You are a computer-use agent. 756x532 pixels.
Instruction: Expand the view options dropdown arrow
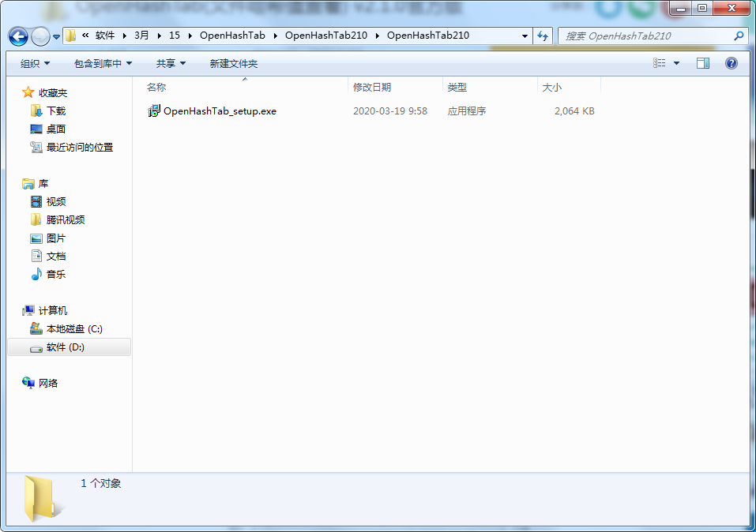(x=677, y=63)
